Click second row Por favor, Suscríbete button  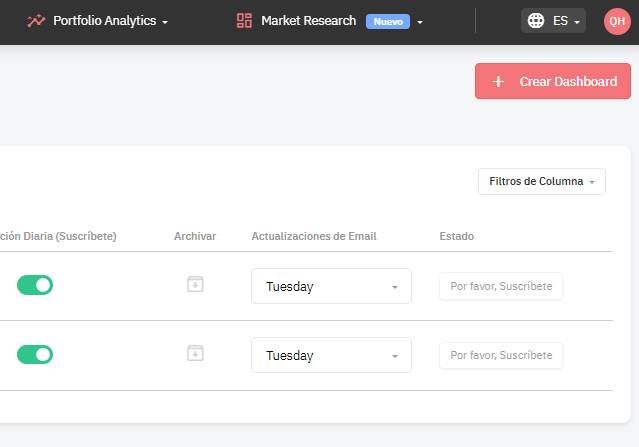click(501, 355)
